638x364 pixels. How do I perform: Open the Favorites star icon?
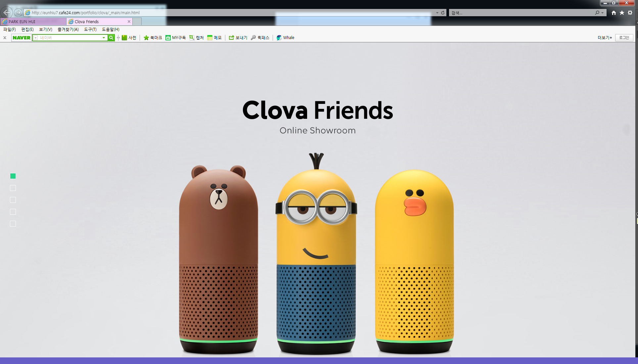(x=622, y=13)
